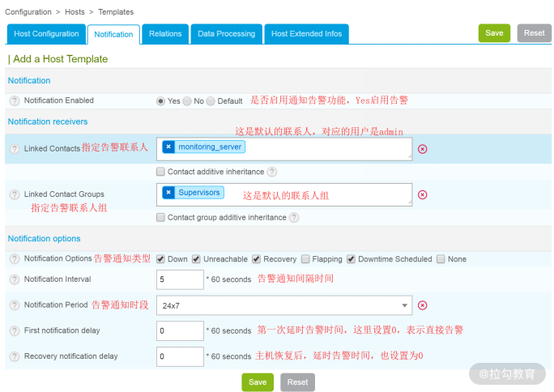The height and width of the screenshot is (392, 554).
Task: Select No for Notification Enabled
Action: click(187, 101)
